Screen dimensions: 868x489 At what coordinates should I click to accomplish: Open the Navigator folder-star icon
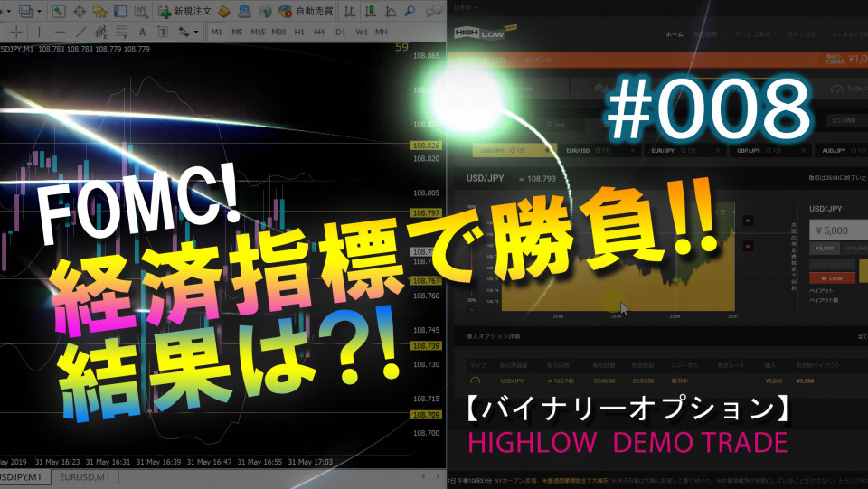pos(99,11)
